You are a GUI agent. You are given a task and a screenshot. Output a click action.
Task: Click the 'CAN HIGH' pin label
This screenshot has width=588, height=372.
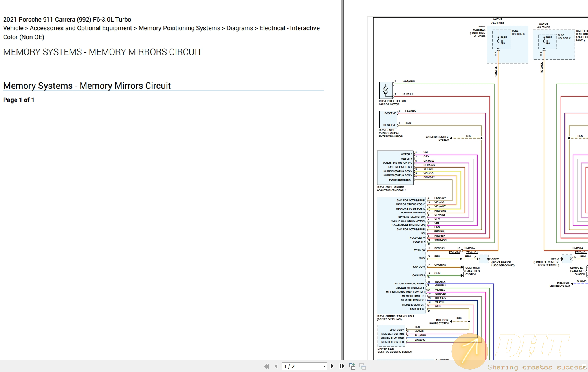click(418, 275)
